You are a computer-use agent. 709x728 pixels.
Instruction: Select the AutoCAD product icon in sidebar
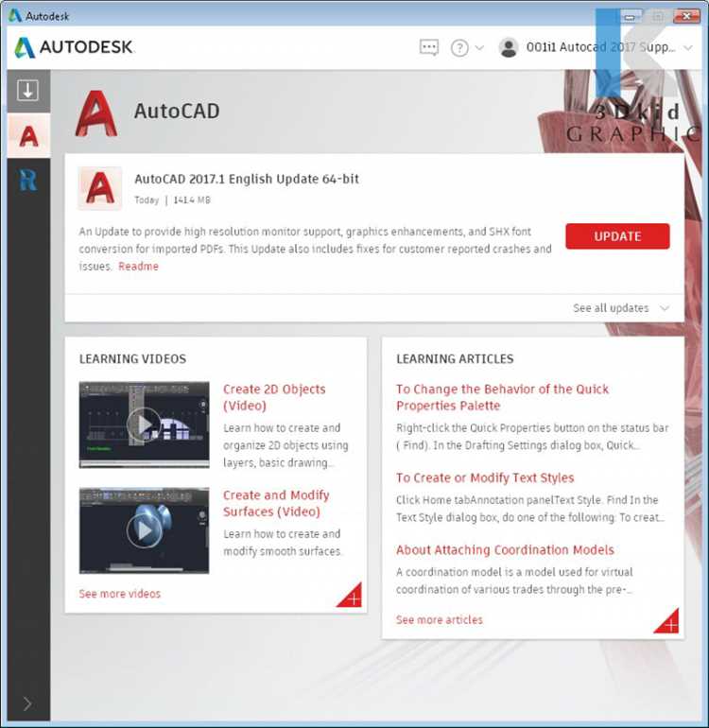(x=28, y=136)
